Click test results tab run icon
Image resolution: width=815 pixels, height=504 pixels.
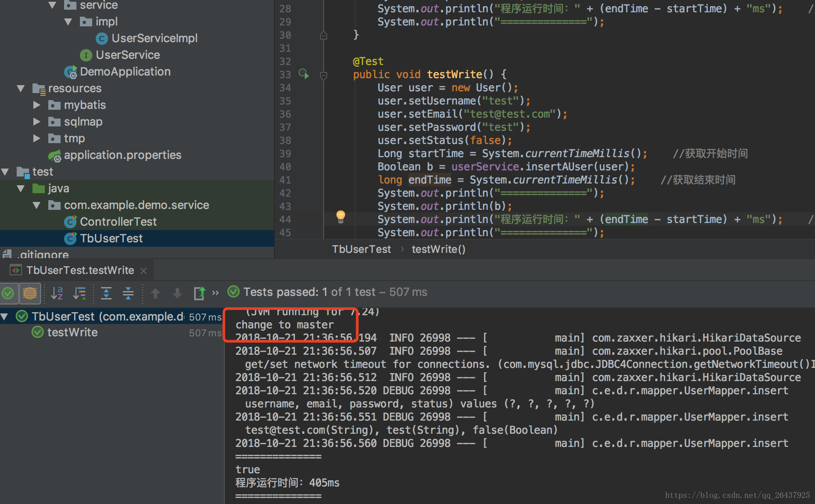[16, 270]
